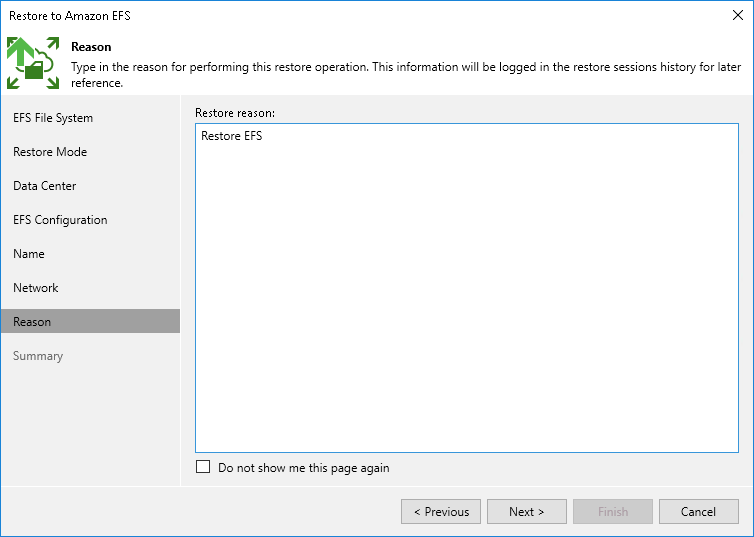Close the Restore to Amazon EFS dialog
The height and width of the screenshot is (537, 754).
(x=738, y=15)
